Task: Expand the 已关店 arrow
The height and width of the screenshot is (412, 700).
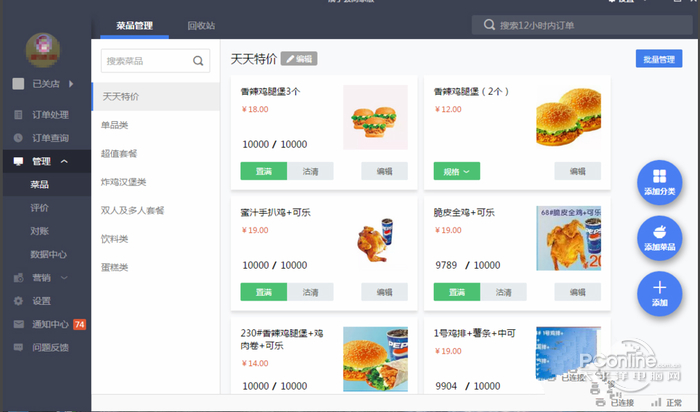Action: 71,83
